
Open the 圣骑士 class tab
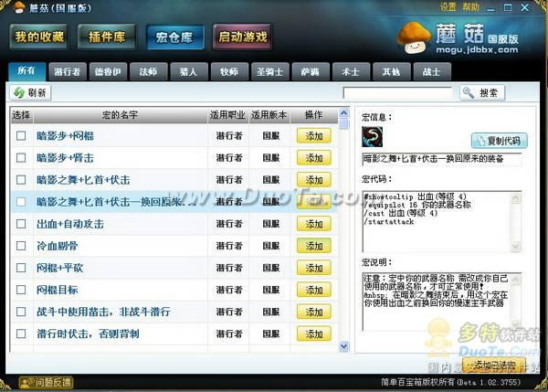(x=267, y=70)
